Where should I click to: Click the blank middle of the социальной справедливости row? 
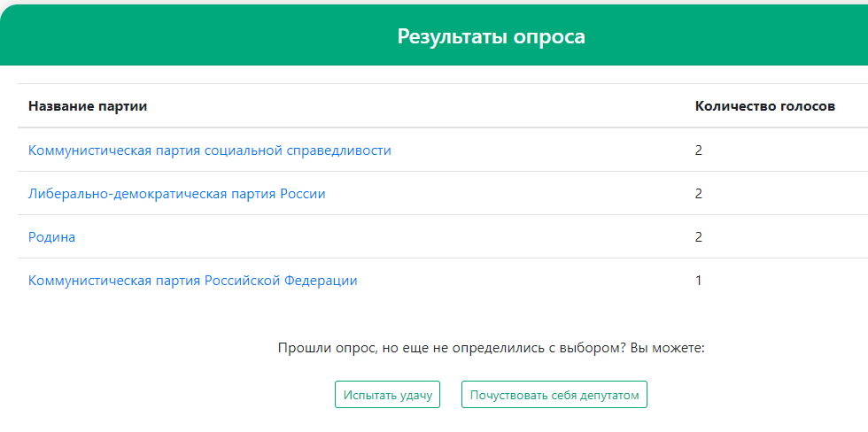click(x=542, y=150)
